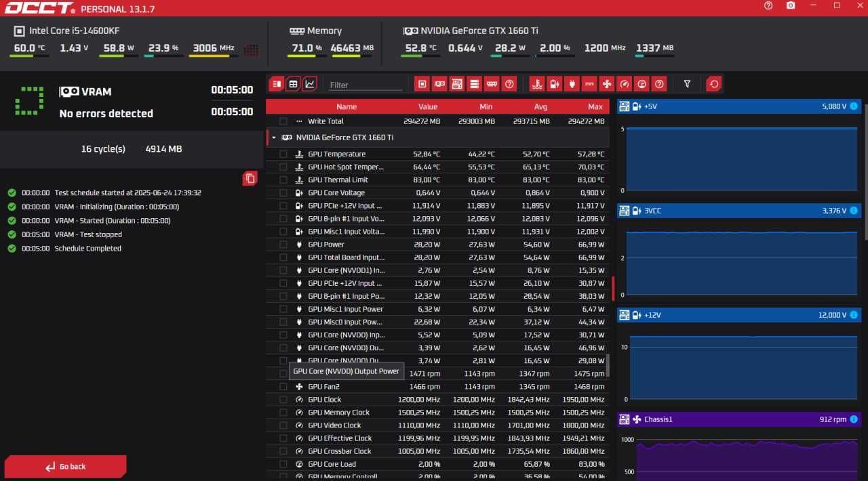Click the 3VCC graph title
Viewport: 868px width, 481px height.
click(x=652, y=211)
